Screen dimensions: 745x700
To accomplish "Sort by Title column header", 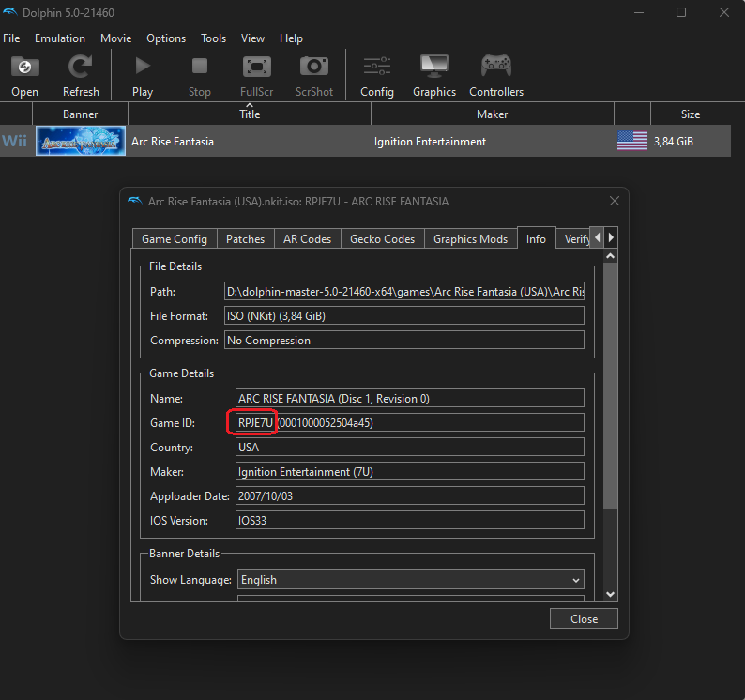I will 250,114.
